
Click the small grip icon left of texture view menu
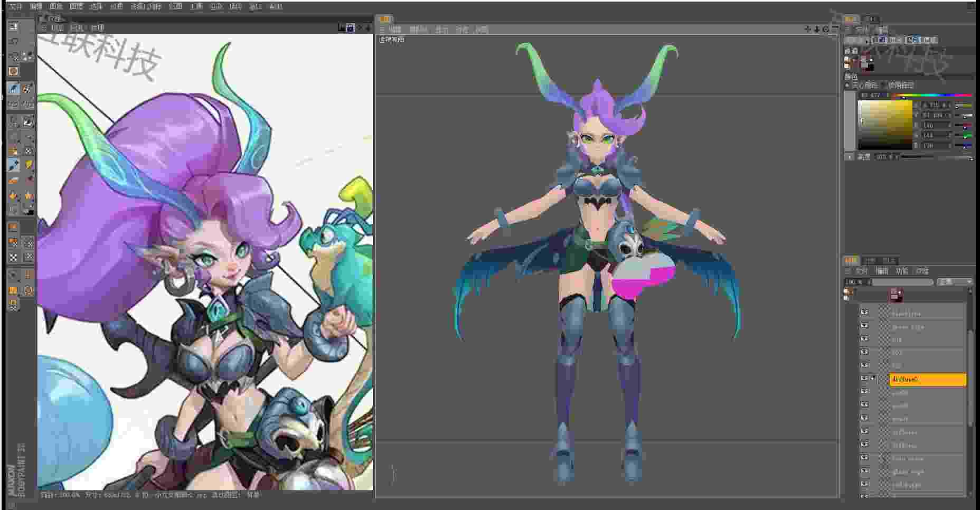[x=44, y=28]
